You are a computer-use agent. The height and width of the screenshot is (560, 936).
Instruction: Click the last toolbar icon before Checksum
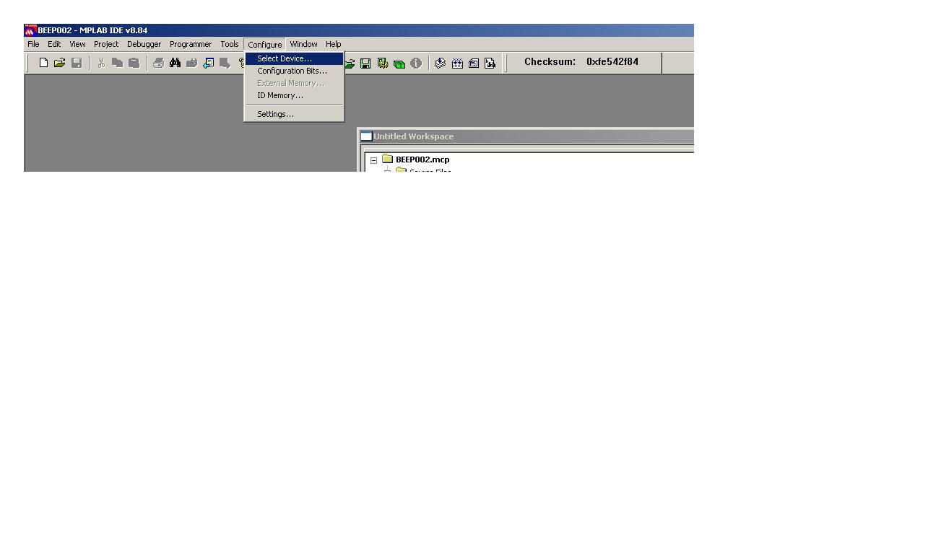(x=490, y=64)
